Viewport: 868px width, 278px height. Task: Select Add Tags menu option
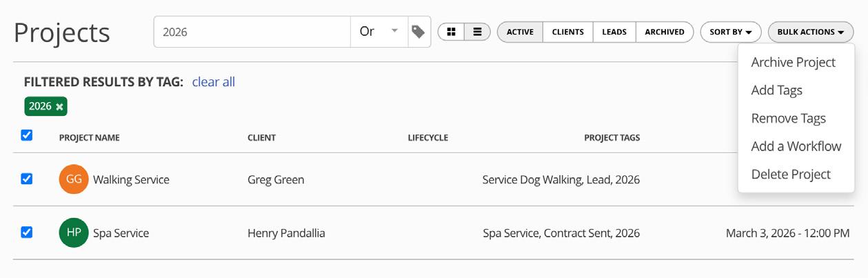[x=776, y=90]
